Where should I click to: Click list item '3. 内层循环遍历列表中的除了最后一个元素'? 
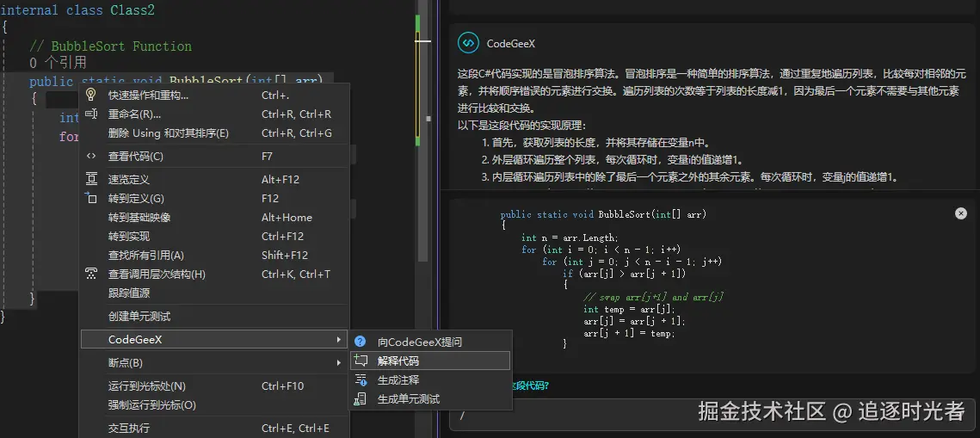point(690,176)
